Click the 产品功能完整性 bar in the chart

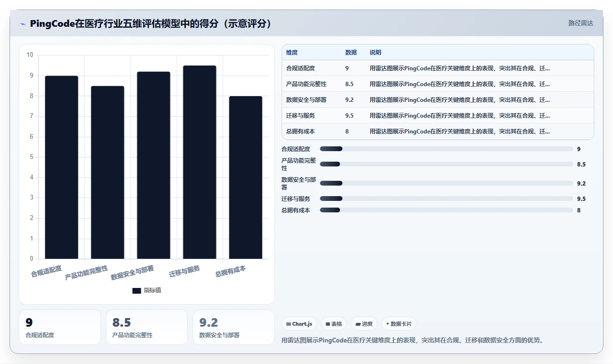(107, 173)
